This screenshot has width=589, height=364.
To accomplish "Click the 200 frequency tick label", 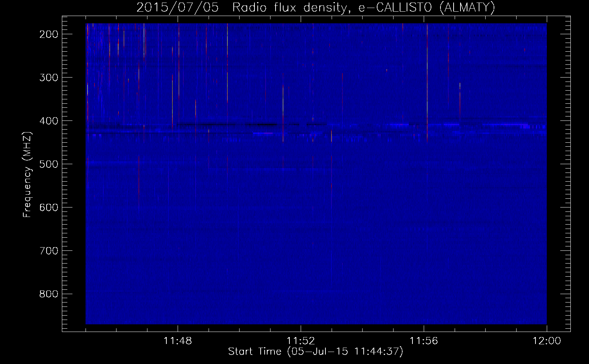I will (x=48, y=34).
